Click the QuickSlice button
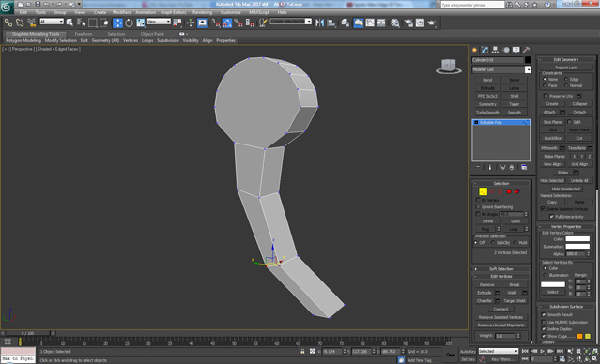Image resolution: width=600 pixels, height=364 pixels. coord(552,138)
